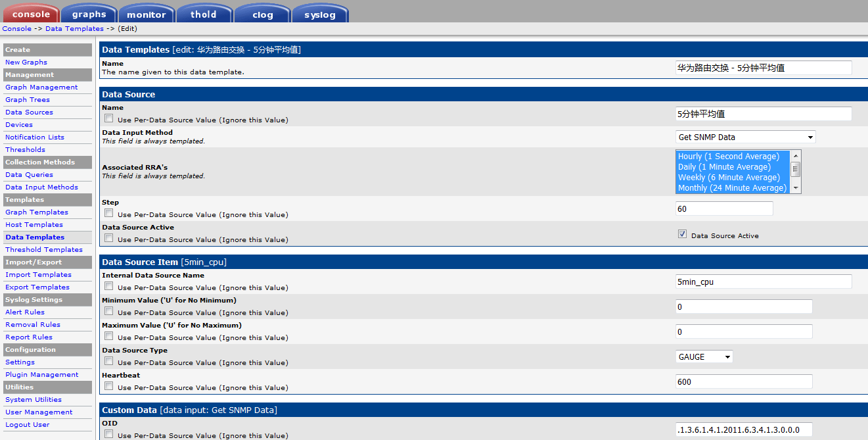
Task: Switch to the graphs tab
Action: [89, 14]
